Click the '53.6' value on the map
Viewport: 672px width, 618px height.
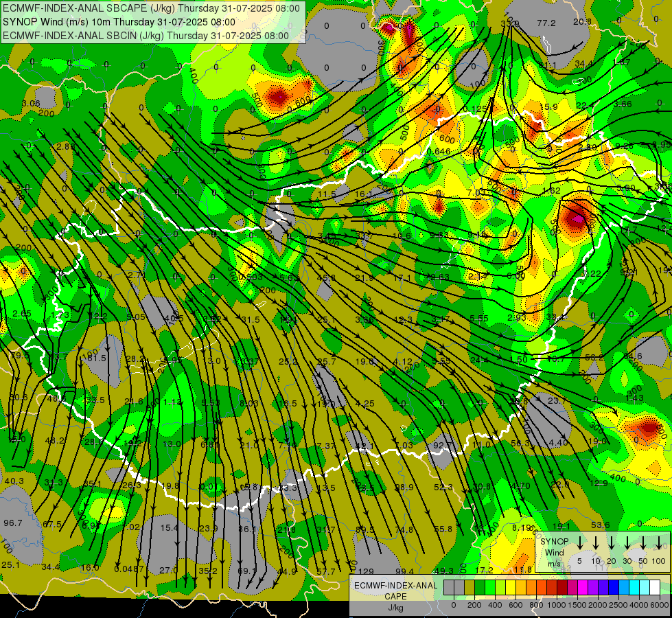tap(601, 525)
